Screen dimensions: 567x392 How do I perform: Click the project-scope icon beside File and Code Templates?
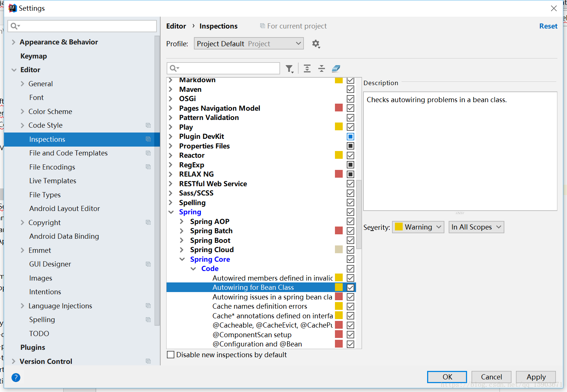pyautogui.click(x=148, y=153)
